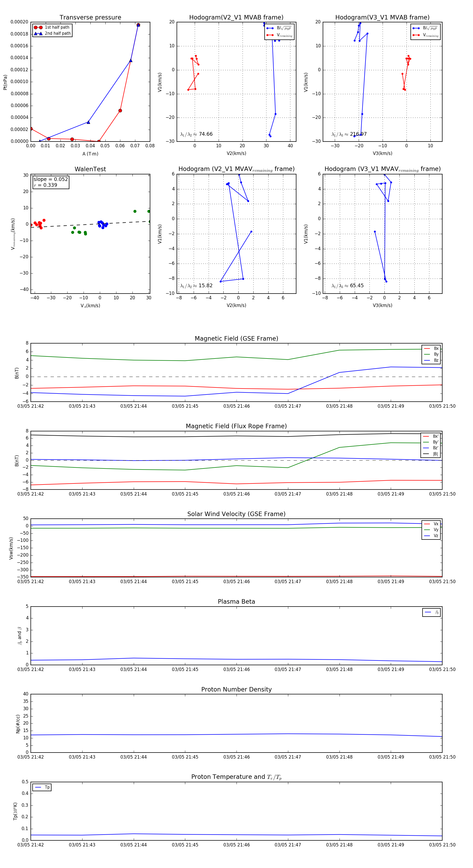Click the V_remaining legend in V3_V1 MVAB hodogram
Screen dimensions: 473x868
[x=425, y=35]
